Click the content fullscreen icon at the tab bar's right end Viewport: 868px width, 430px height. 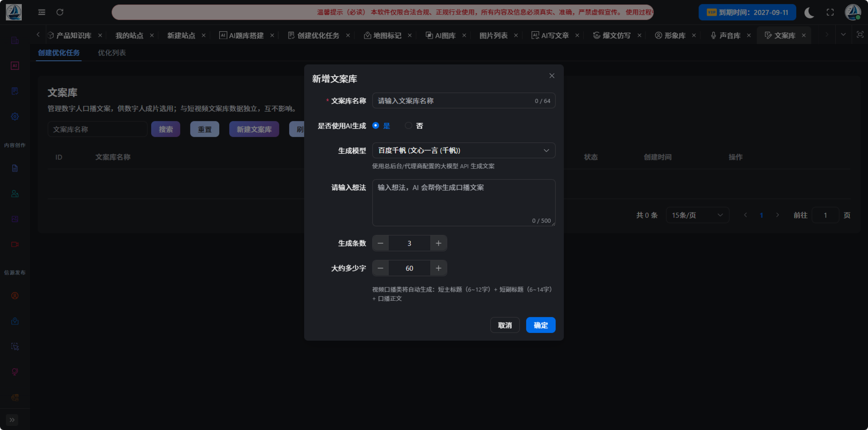pyautogui.click(x=860, y=35)
